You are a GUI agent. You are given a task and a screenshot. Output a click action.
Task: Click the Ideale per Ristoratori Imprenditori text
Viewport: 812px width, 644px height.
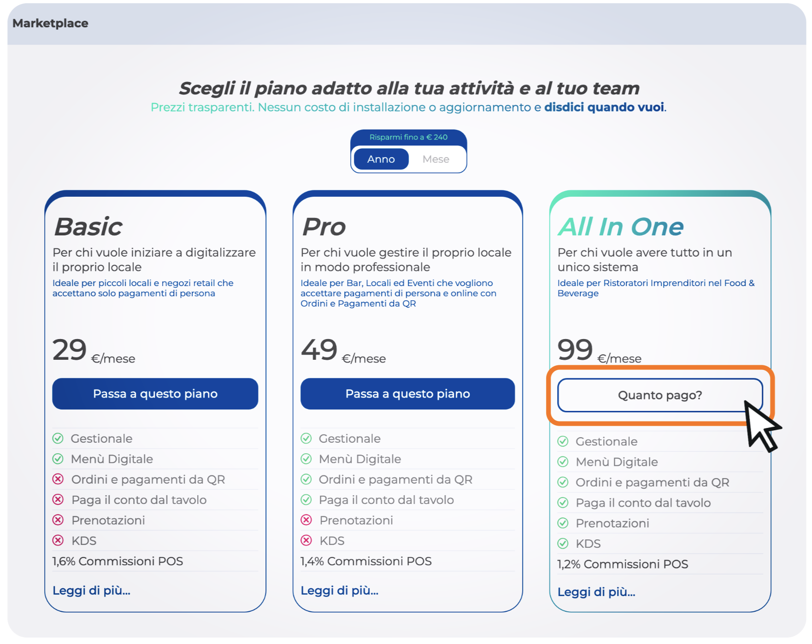(x=656, y=288)
